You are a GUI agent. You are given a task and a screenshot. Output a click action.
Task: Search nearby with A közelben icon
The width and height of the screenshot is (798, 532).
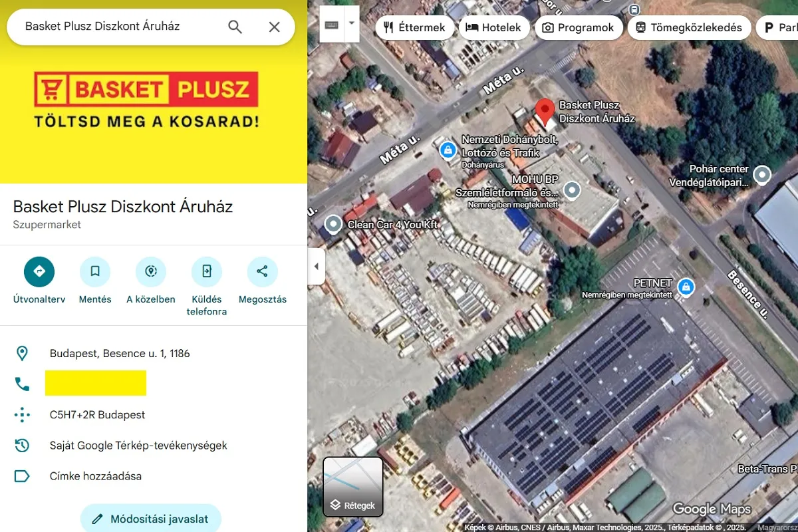click(x=151, y=271)
